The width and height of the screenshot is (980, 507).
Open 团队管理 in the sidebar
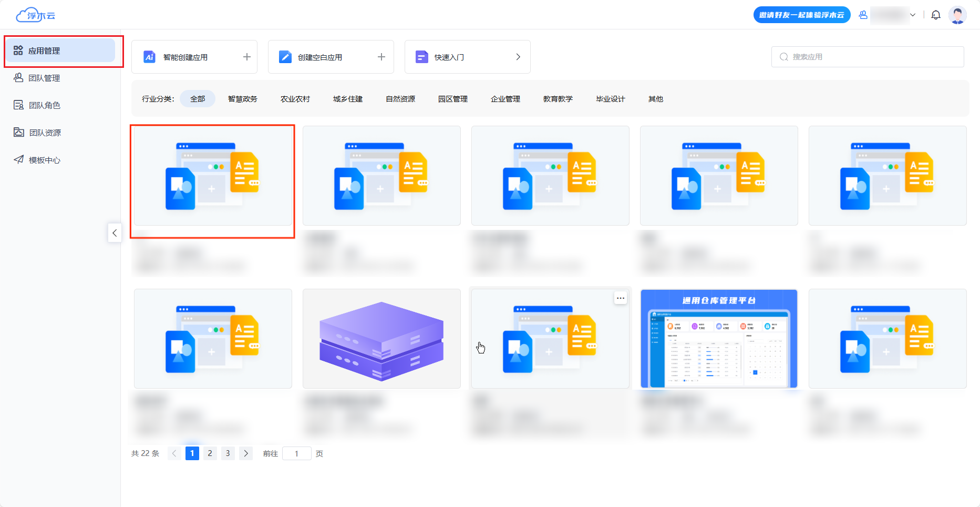click(44, 78)
